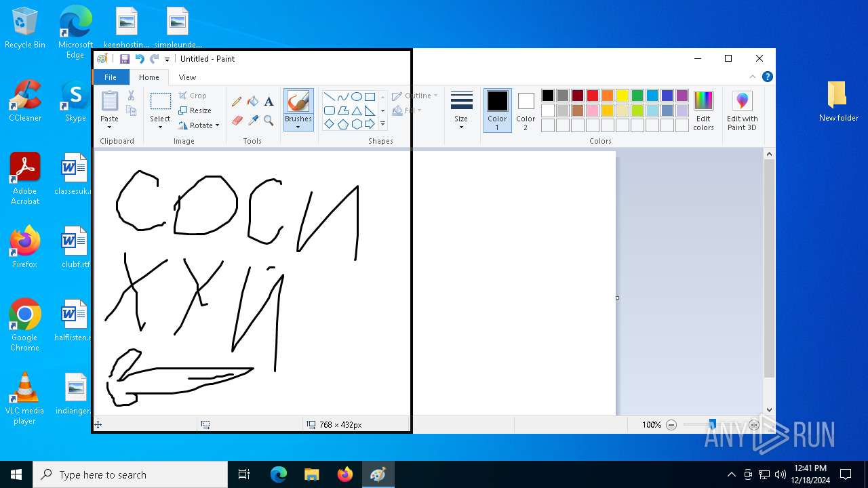Click the taskbar search box
The image size is (868, 488).
pos(130,474)
